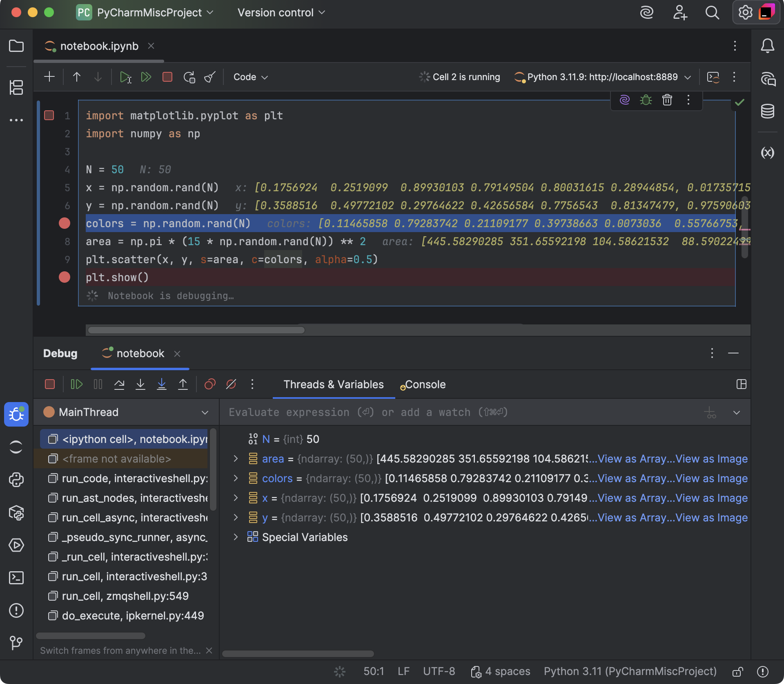
Task: Open the Database tool window
Action: click(x=768, y=111)
